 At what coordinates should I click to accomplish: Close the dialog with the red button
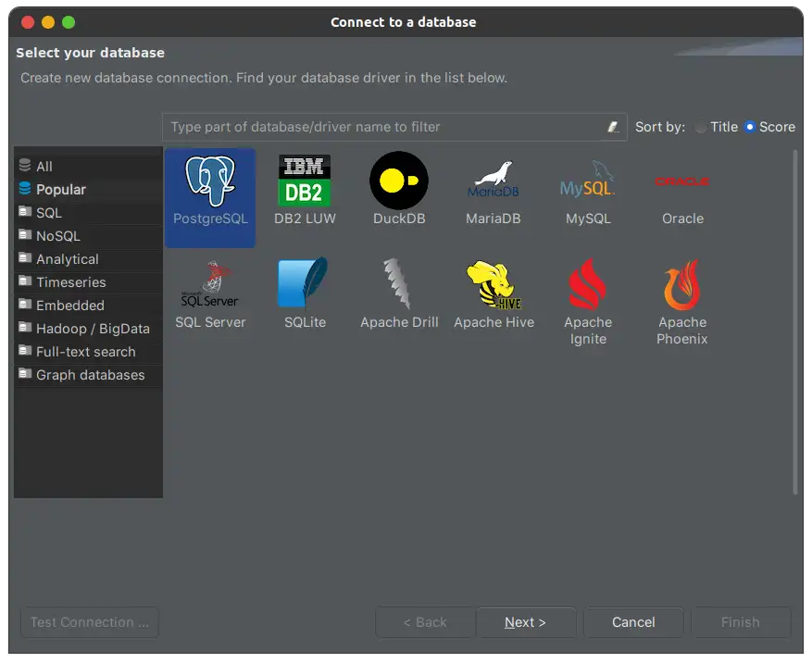pyautogui.click(x=28, y=22)
